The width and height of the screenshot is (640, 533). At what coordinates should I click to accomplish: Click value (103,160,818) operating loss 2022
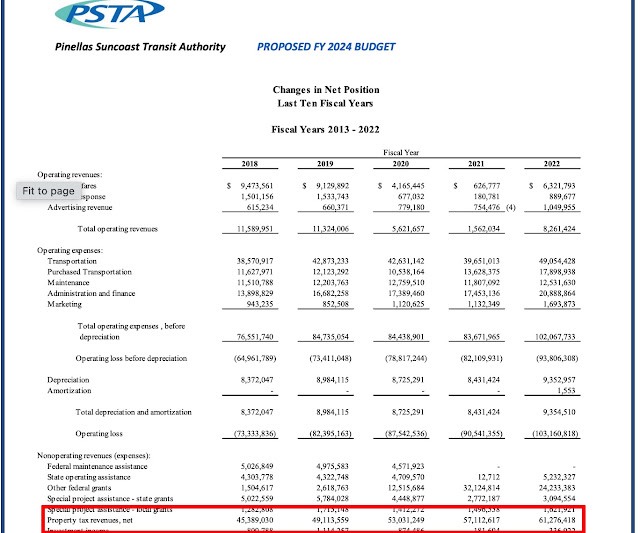[x=555, y=434]
